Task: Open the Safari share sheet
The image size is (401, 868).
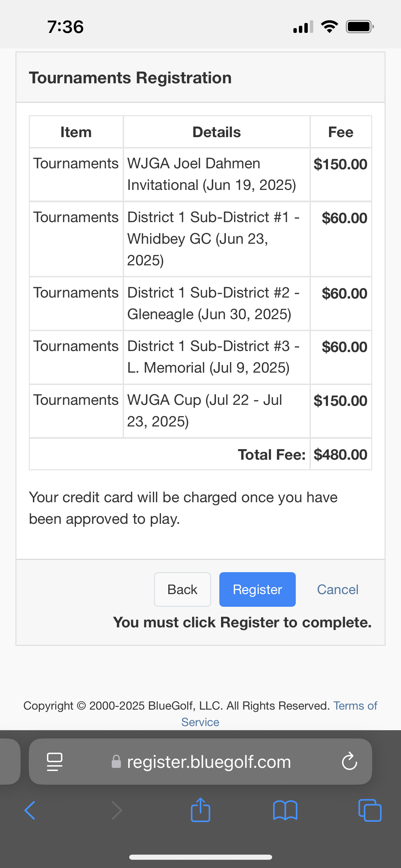Action: [200, 810]
